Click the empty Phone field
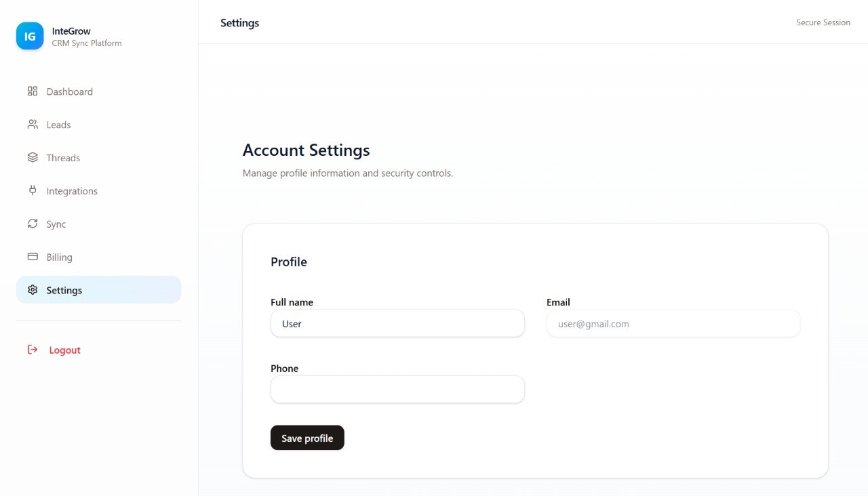The width and height of the screenshot is (868, 496). coord(397,390)
